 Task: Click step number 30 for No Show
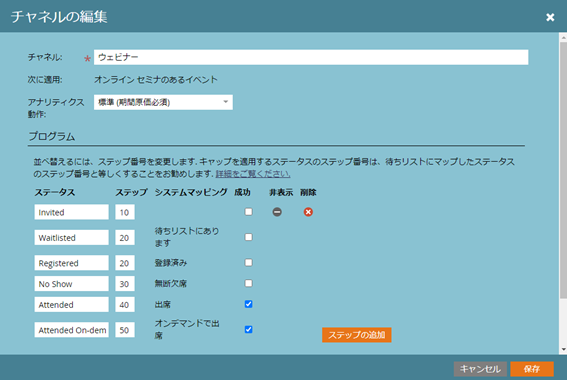(x=125, y=283)
